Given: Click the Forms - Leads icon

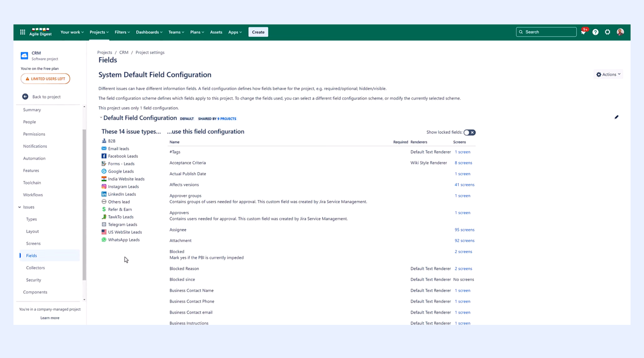Looking at the screenshot, I should 104,163.
